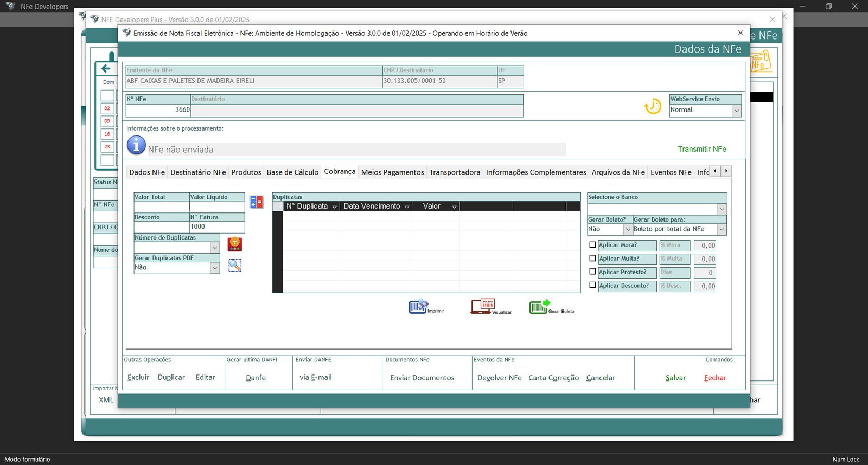The width and height of the screenshot is (868, 465).
Task: Open the Número de Duplicatas dropdown
Action: 215,248
